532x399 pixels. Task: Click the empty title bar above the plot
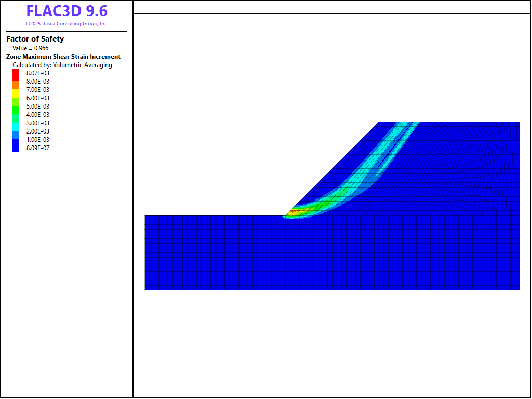[331, 7]
